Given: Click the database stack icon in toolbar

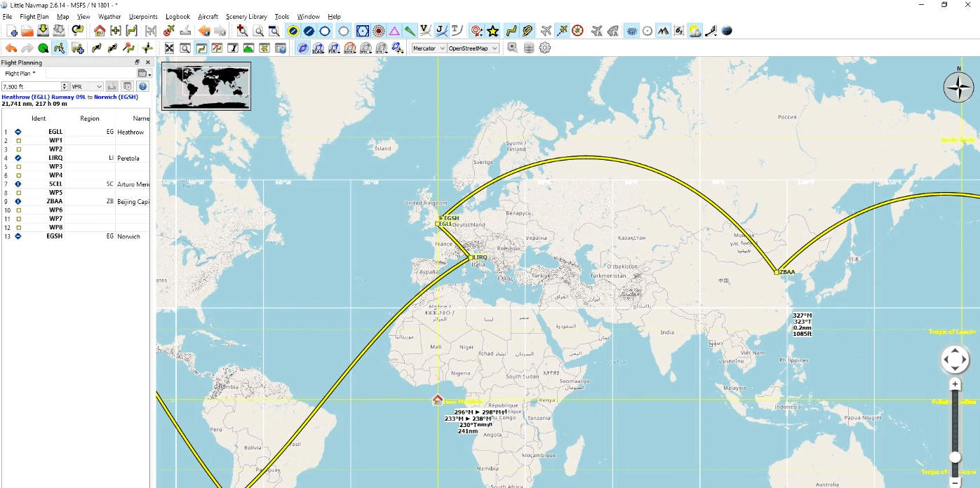Looking at the screenshot, I should pyautogui.click(x=529, y=48).
